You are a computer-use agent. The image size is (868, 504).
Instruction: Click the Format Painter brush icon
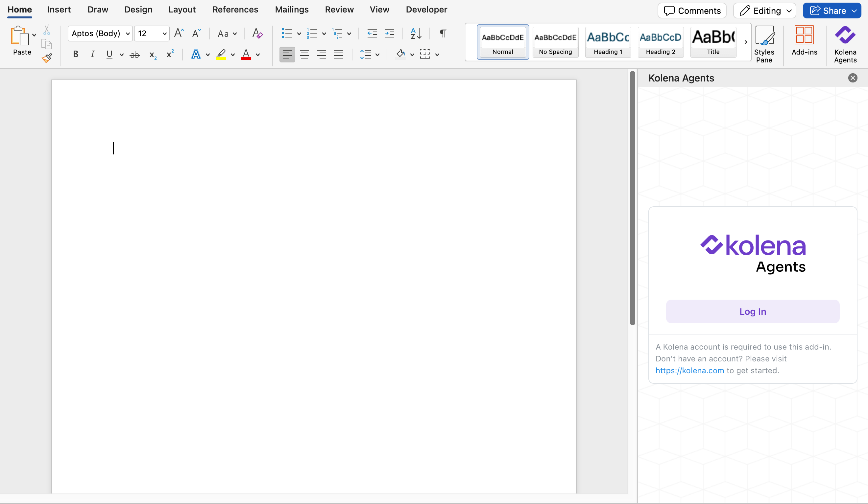[x=47, y=58]
